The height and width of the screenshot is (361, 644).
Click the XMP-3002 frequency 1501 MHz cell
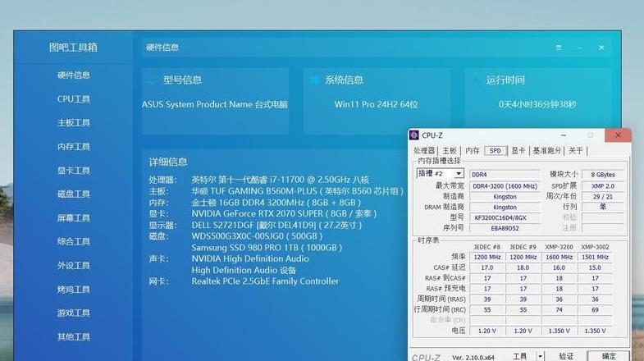click(x=595, y=257)
